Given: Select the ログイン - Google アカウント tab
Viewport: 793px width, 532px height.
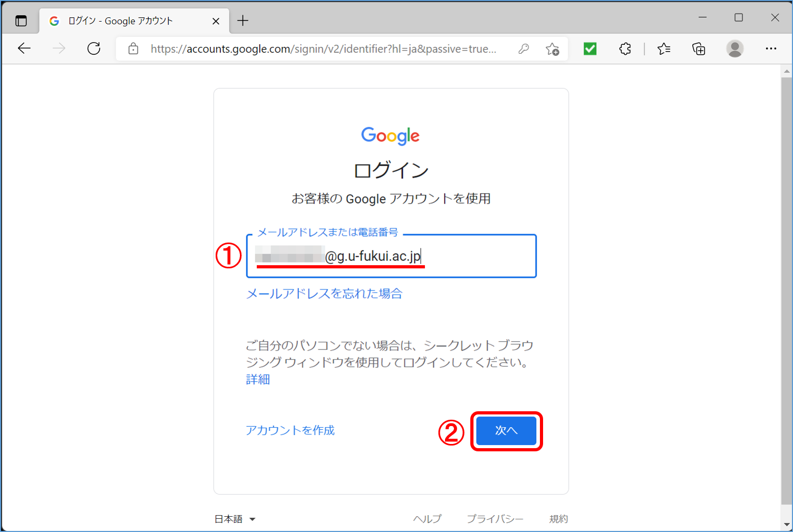Looking at the screenshot, I should pos(134,21).
